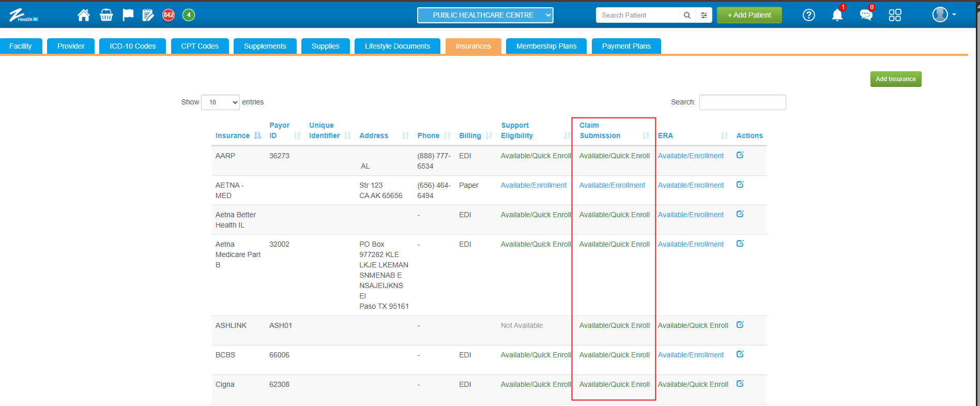Edit the AARP insurance row
The height and width of the screenshot is (406, 980).
[740, 155]
